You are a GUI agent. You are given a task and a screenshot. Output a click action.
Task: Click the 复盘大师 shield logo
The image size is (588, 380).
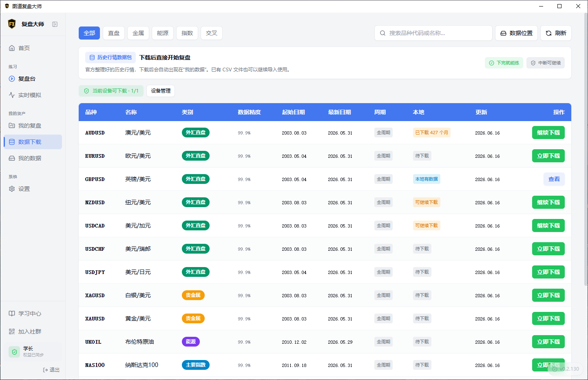12,24
